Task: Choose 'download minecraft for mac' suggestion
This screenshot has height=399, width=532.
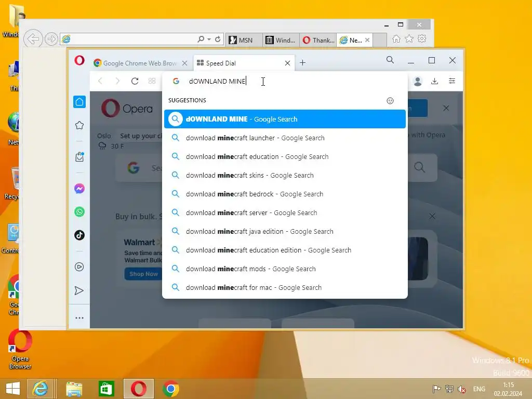Action: click(285, 287)
